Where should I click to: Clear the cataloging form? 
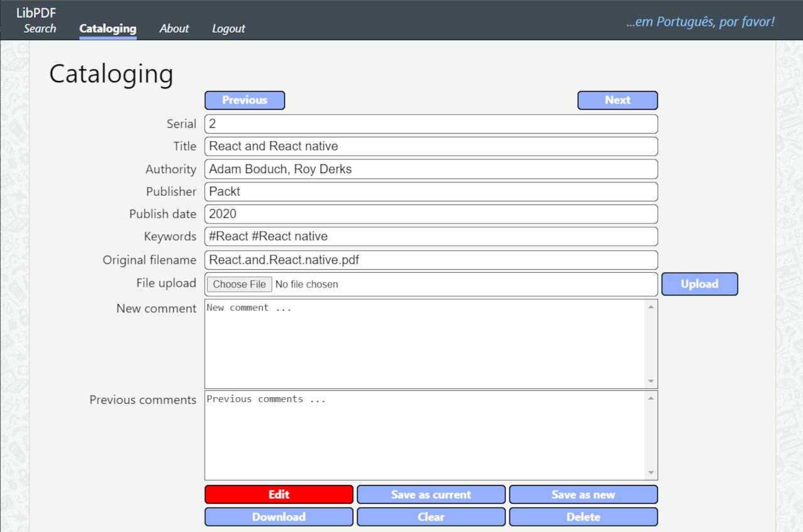coord(431,517)
